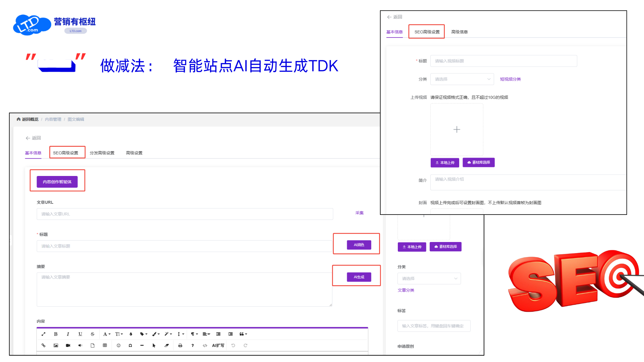The image size is (644, 362).
Task: Switch to SEO高级设置 tab in article editor
Action: point(66,153)
